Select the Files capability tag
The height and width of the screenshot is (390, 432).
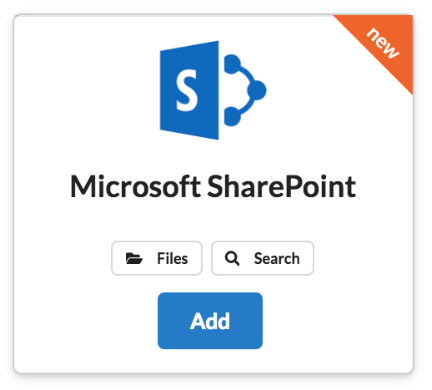point(157,258)
